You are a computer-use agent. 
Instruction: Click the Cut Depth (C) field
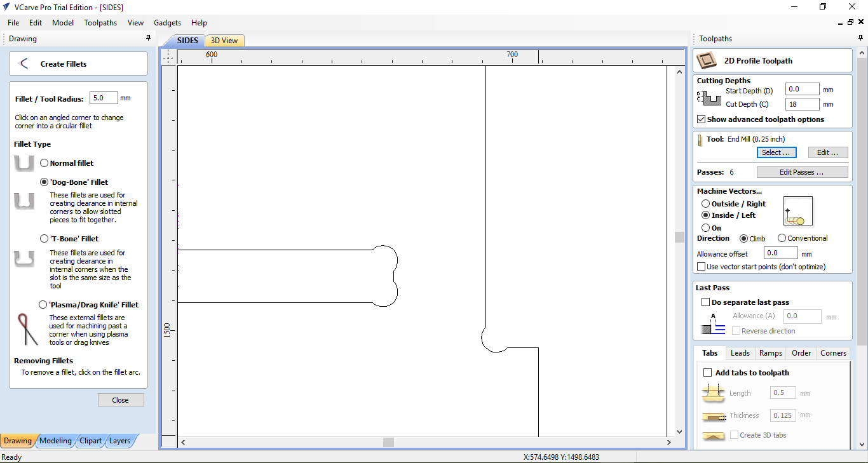point(802,104)
